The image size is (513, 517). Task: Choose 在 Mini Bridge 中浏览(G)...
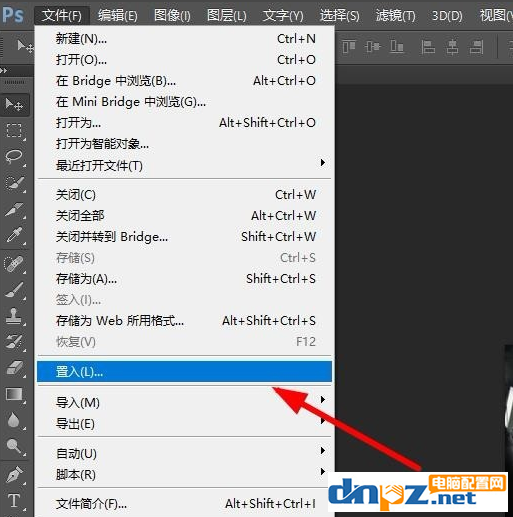[x=184, y=102]
